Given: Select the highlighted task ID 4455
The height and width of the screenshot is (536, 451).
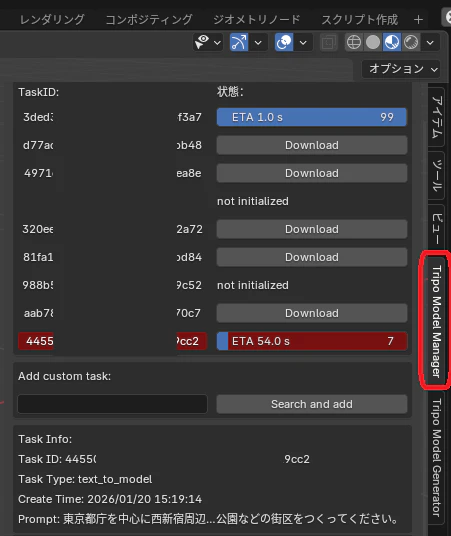Looking at the screenshot, I should click(112, 341).
